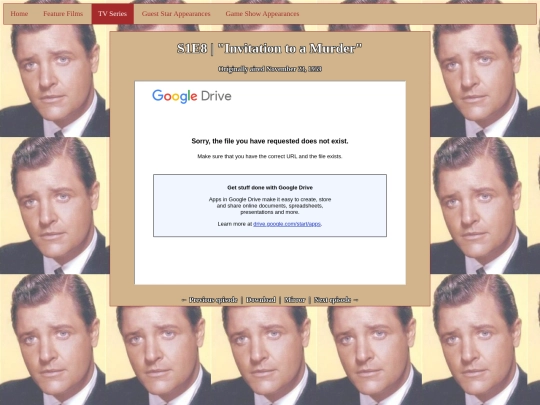Open Game Show Appearances page
The width and height of the screenshot is (540, 405).
click(262, 14)
